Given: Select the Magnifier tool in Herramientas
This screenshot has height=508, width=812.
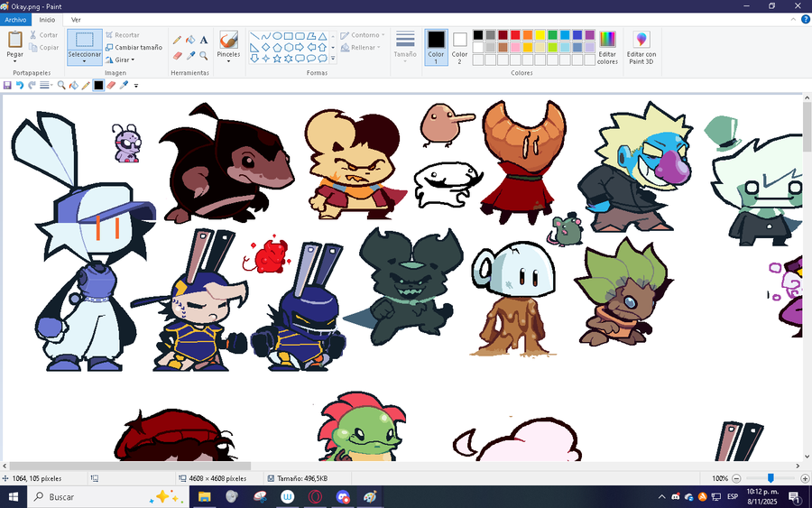Looking at the screenshot, I should [204, 55].
